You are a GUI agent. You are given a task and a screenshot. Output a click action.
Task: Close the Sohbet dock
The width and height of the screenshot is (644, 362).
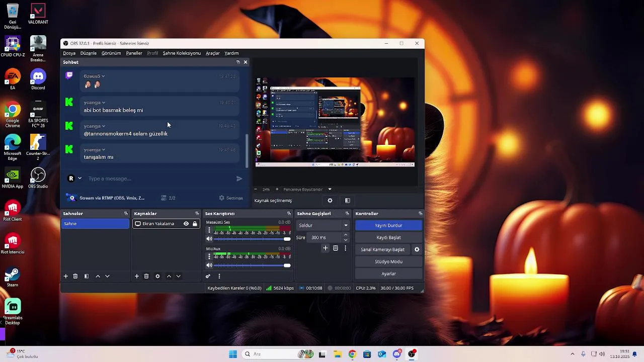click(246, 62)
